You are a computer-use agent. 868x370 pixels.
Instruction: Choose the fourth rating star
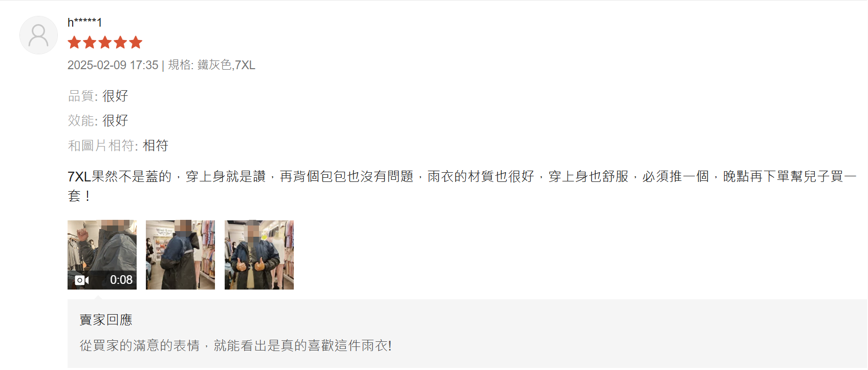pos(120,43)
